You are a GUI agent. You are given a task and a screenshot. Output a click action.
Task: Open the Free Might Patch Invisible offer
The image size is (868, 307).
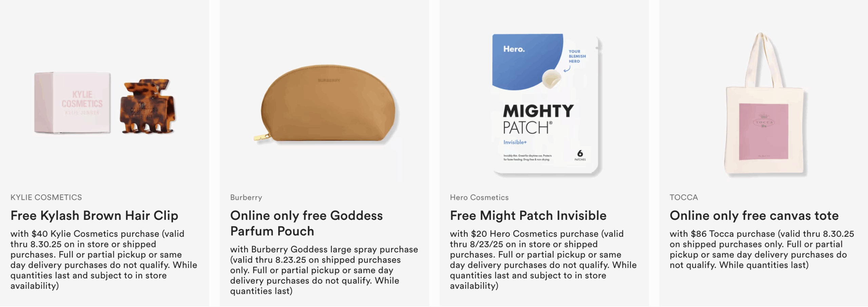point(528,216)
